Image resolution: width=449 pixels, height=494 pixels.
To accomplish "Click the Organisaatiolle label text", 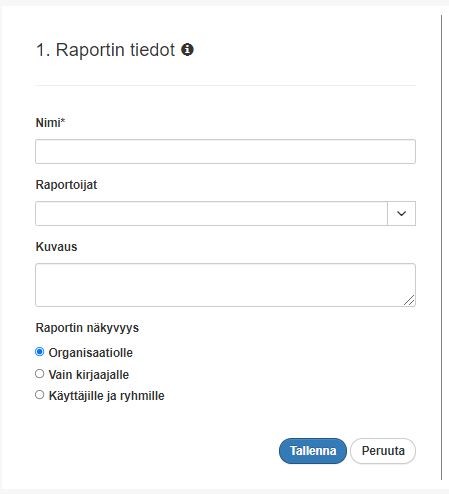I will (91, 353).
